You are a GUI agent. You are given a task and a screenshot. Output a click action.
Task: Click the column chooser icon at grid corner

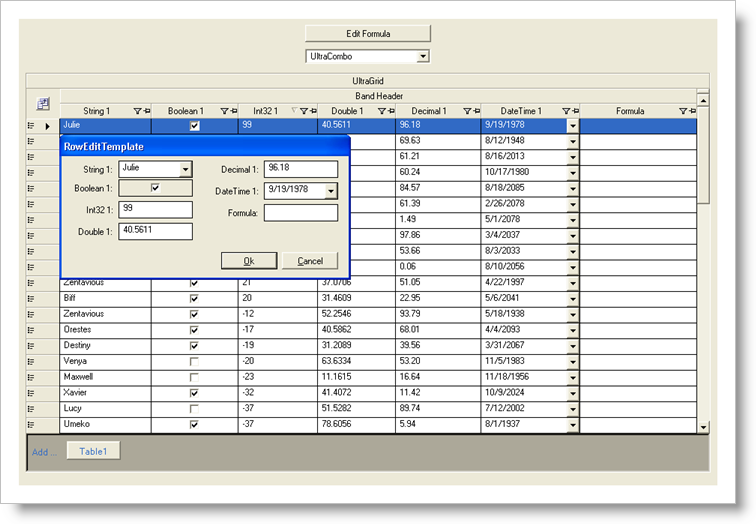tap(43, 104)
